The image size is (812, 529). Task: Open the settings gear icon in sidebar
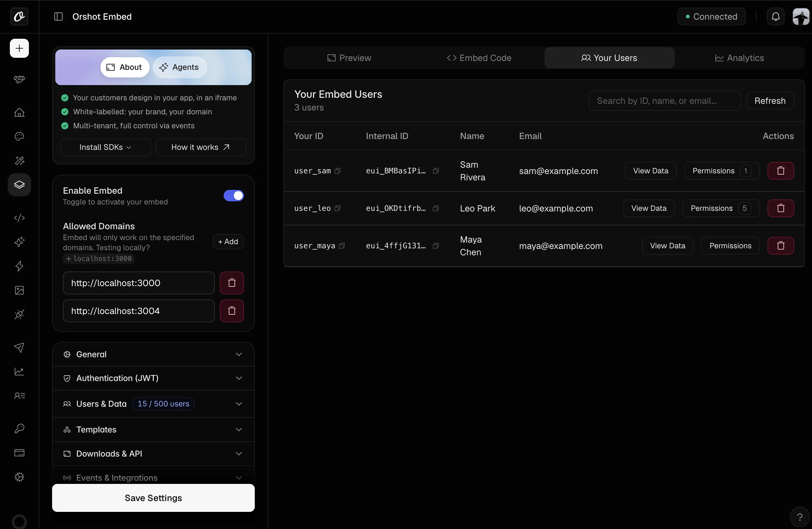pos(19,477)
